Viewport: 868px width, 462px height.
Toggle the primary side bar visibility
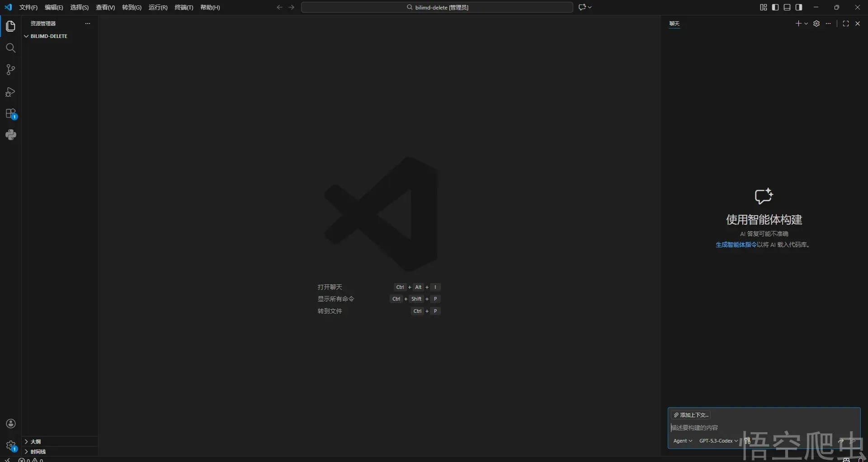tap(775, 7)
